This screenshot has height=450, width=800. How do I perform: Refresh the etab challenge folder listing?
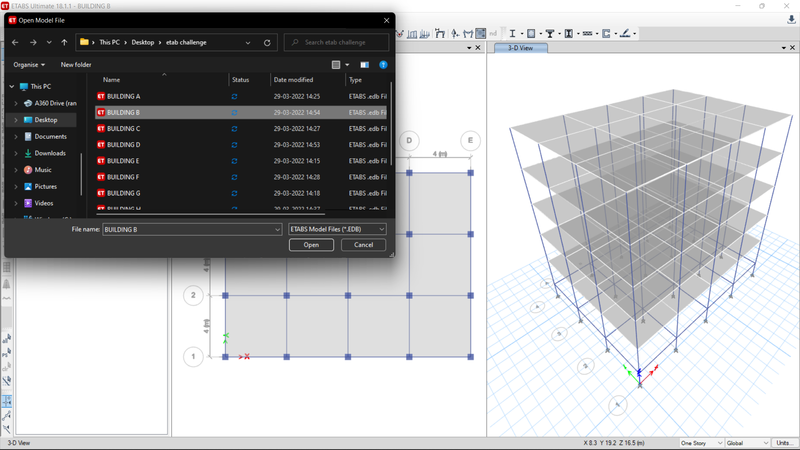coord(267,42)
